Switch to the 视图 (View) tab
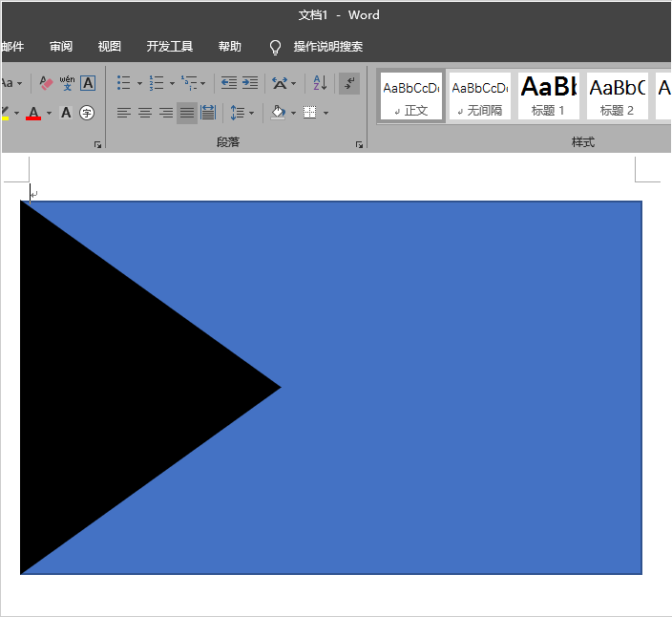Screen dimensions: 672x617 [109, 46]
